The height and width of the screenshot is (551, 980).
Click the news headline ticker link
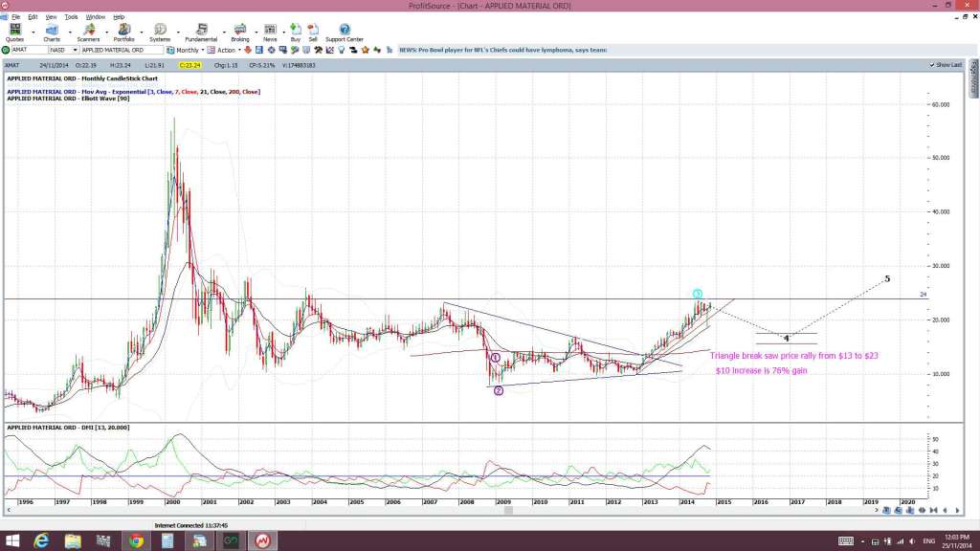(503, 50)
